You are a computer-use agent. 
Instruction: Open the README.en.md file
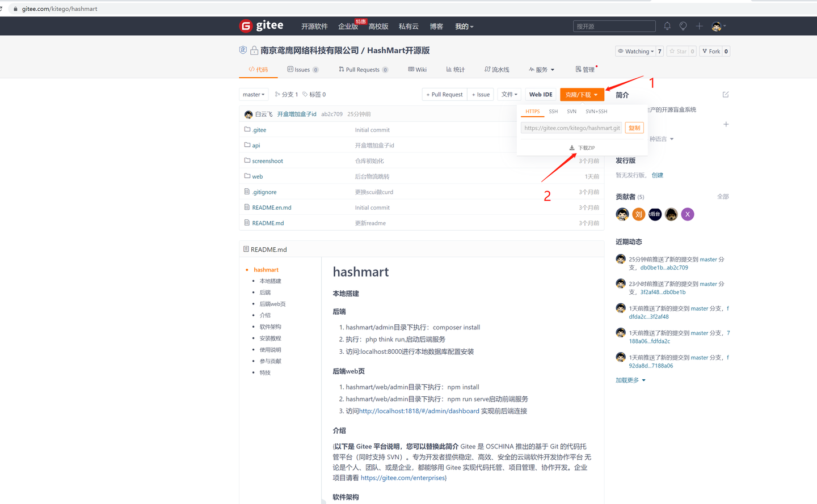click(x=271, y=207)
